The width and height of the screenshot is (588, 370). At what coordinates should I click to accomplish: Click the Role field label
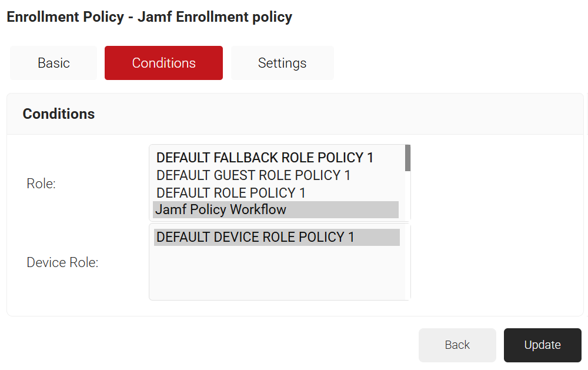point(41,184)
